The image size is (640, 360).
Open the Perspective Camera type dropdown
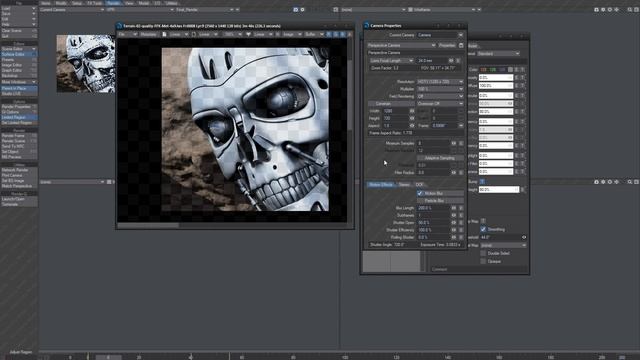click(401, 45)
